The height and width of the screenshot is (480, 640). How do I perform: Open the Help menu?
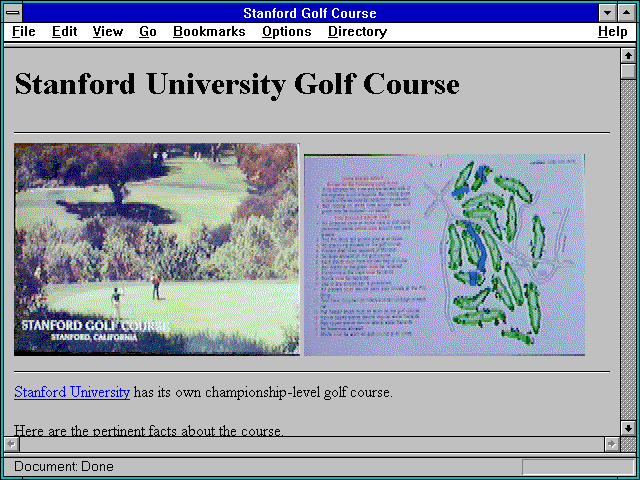pyautogui.click(x=613, y=32)
